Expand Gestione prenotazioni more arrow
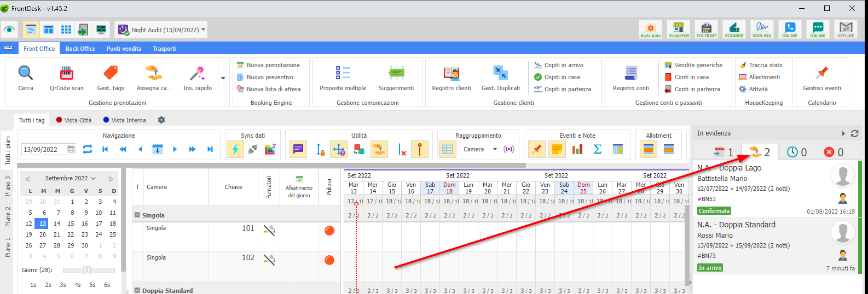868x294 pixels. click(x=223, y=78)
